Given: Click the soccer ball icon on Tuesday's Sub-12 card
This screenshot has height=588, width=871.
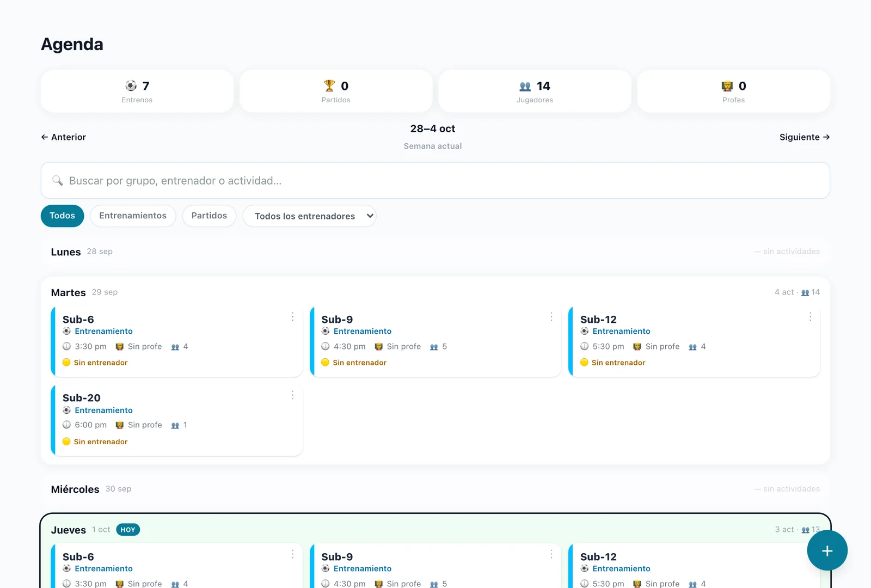Looking at the screenshot, I should point(585,331).
